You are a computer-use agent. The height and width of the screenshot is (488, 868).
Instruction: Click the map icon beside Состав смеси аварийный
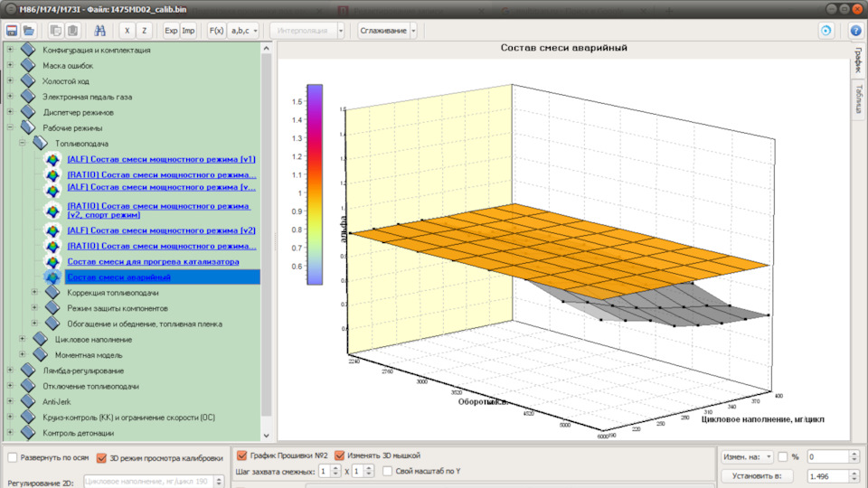coord(52,277)
